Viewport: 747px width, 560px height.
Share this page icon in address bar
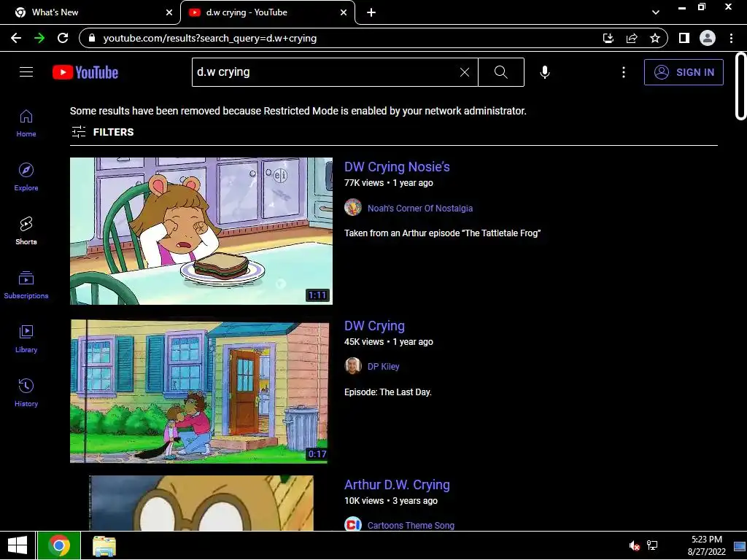pyautogui.click(x=632, y=38)
